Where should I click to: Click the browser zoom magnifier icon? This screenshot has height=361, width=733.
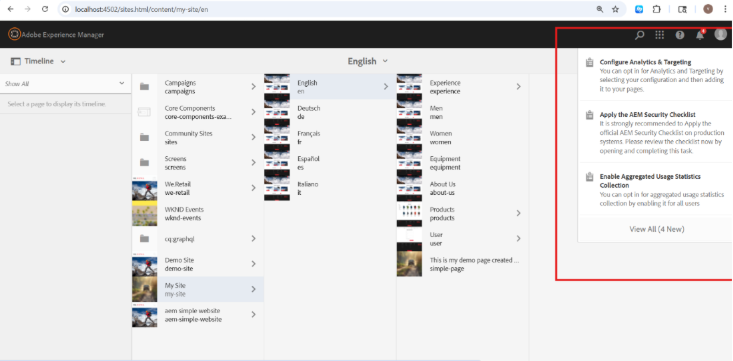(600, 9)
